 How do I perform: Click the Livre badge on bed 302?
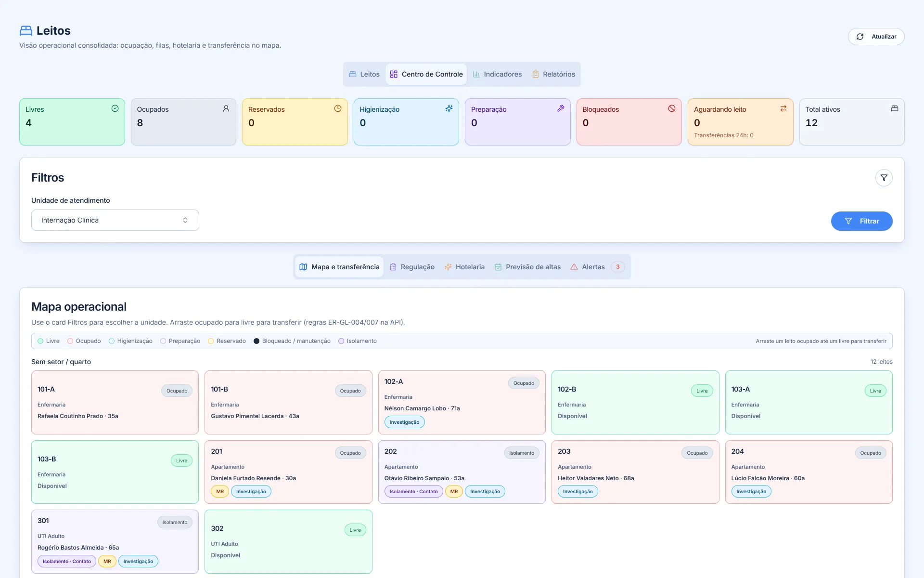point(355,530)
